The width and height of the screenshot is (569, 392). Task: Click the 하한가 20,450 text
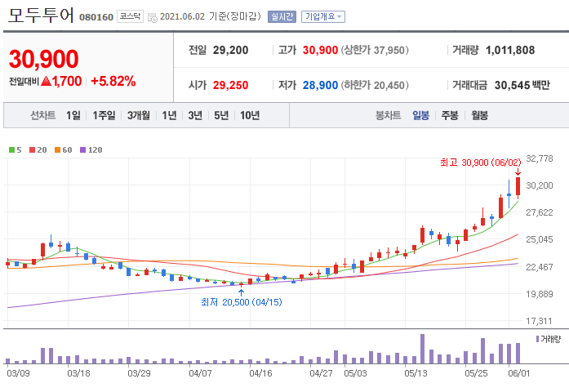(x=375, y=85)
